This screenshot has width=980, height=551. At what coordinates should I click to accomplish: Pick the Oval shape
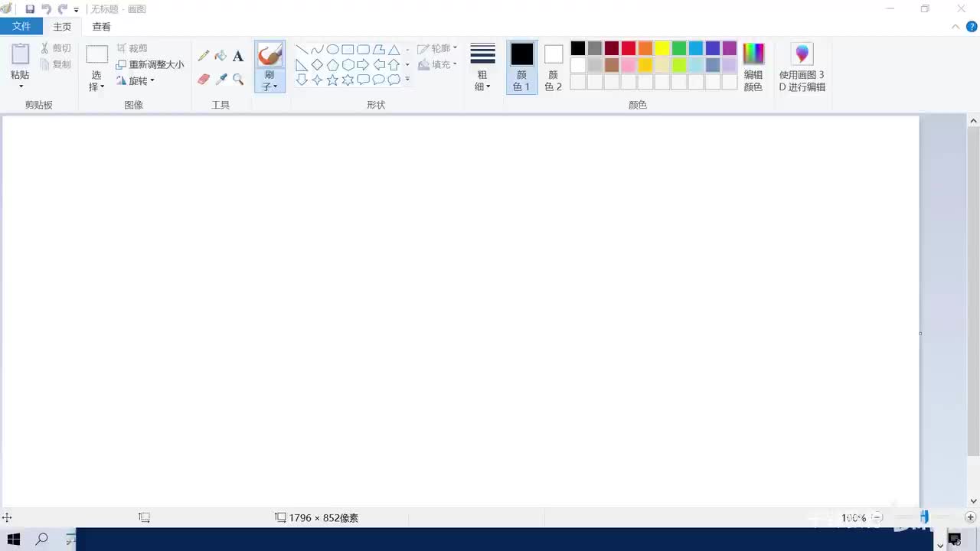pos(332,50)
